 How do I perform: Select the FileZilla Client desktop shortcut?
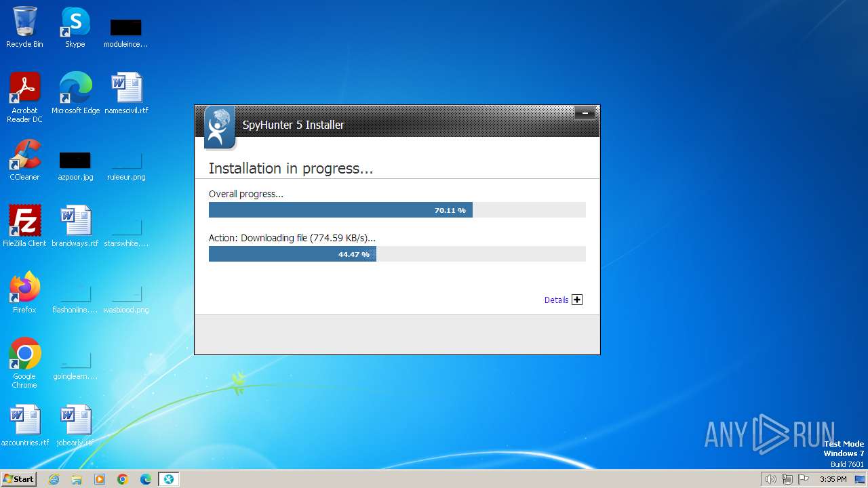[x=24, y=226]
